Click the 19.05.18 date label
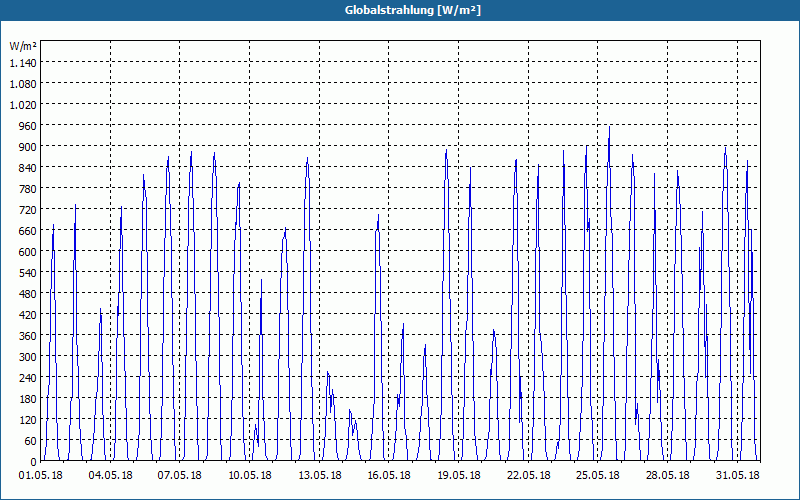Screen dimensions: 800x500 click(459, 476)
